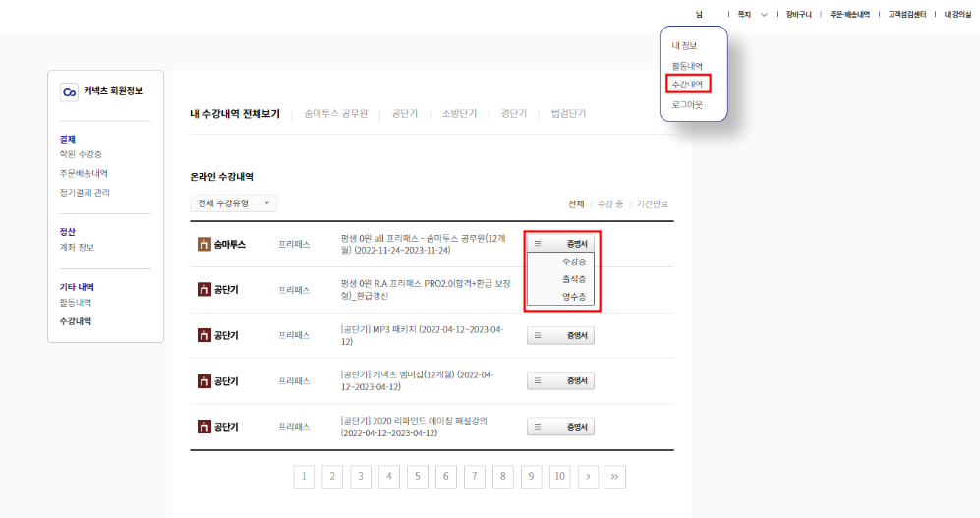
Task: Click the 공단기 icon beside the MP3 패키지 course
Action: 203,335
